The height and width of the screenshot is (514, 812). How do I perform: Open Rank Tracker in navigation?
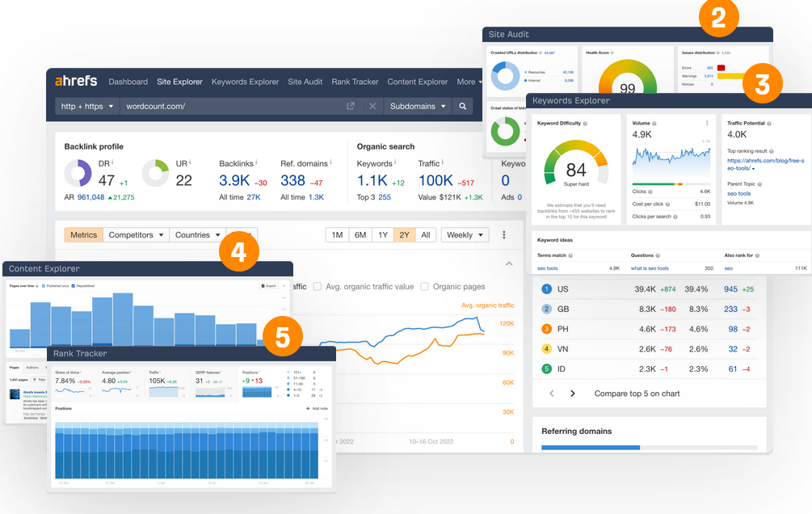pyautogui.click(x=355, y=82)
